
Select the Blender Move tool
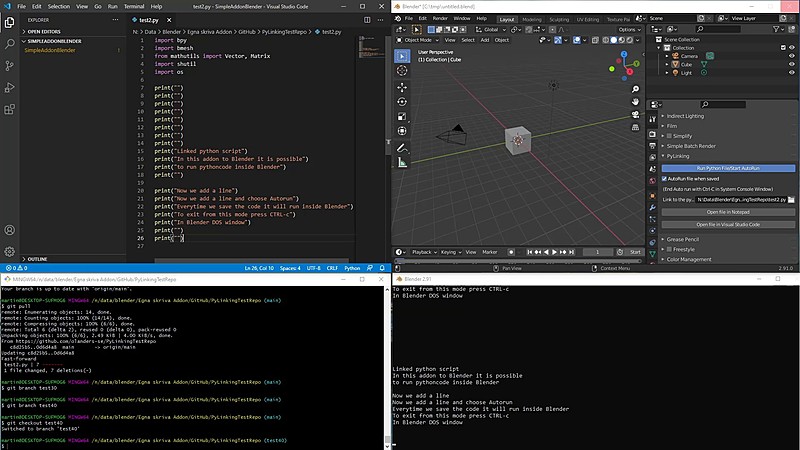pyautogui.click(x=402, y=87)
